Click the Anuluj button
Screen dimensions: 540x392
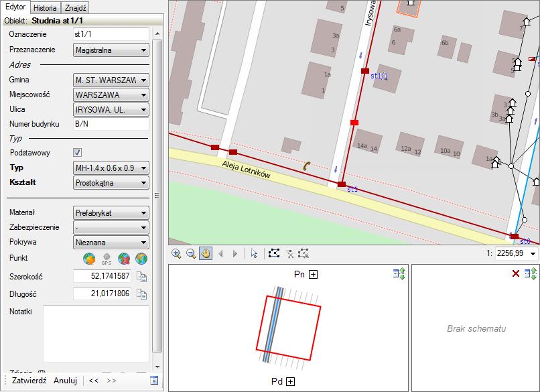click(66, 381)
